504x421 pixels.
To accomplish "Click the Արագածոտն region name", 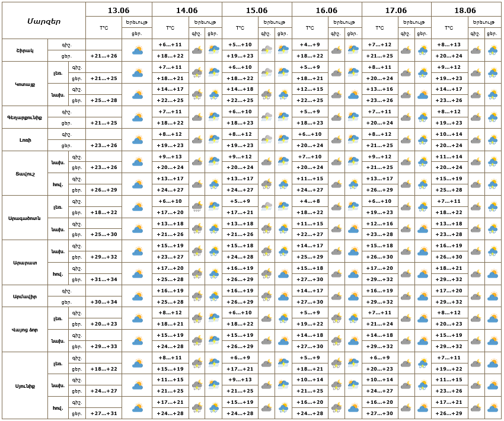I will click(25, 218).
